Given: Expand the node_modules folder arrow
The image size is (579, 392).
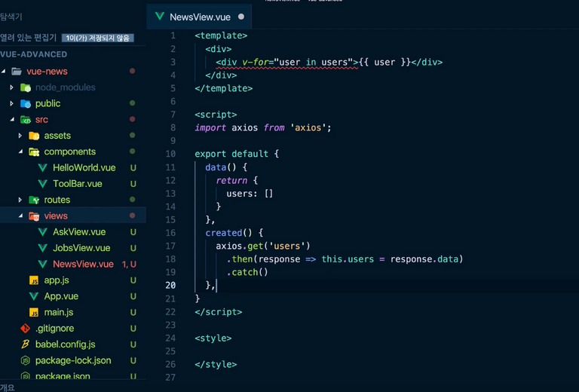Looking at the screenshot, I should [12, 87].
